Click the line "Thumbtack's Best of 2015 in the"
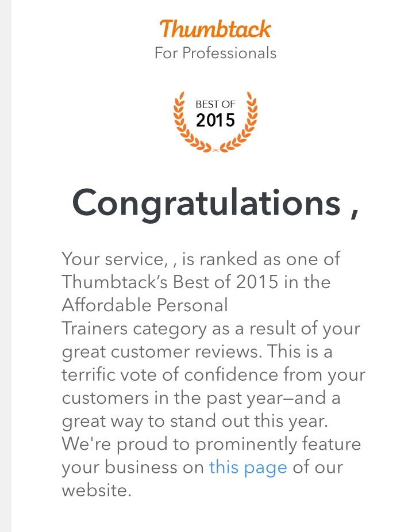408x532 pixels. [x=196, y=282]
